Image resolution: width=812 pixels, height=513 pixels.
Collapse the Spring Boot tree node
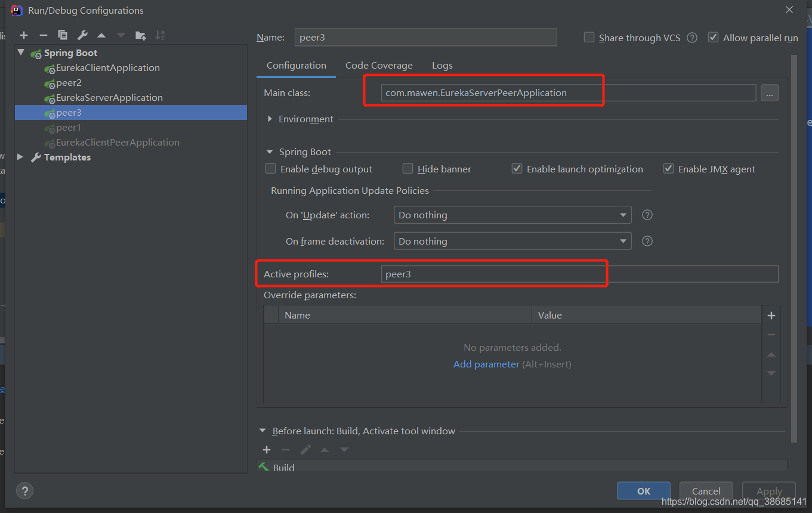[x=21, y=52]
